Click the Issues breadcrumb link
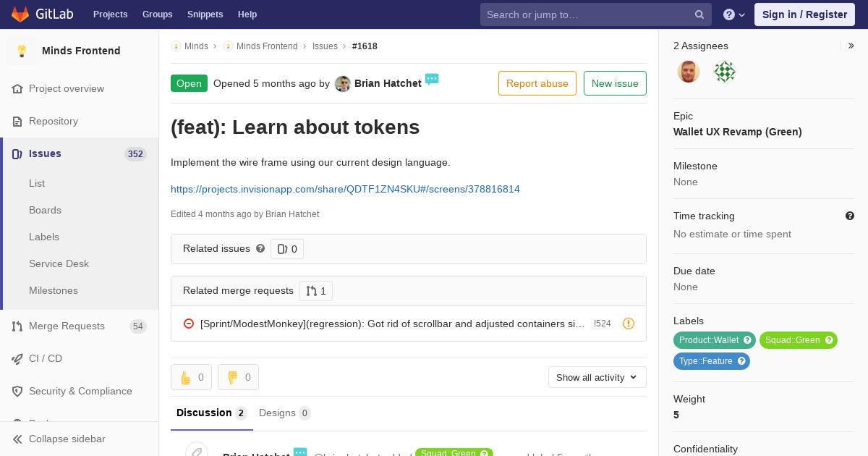Screen dimensions: 868x456 [325, 46]
